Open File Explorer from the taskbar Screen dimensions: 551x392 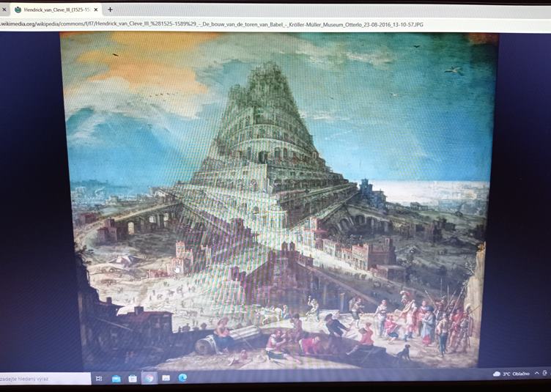116,378
